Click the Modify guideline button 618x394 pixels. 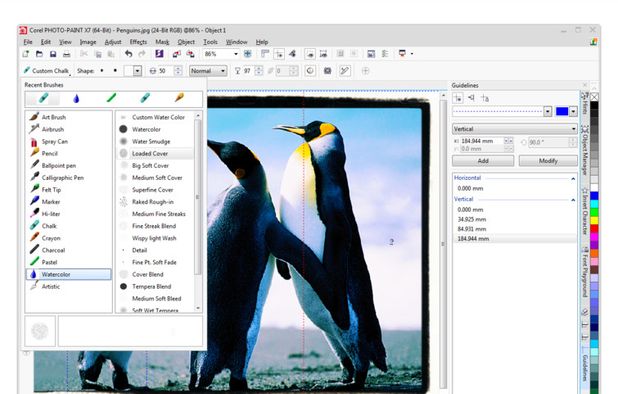coord(548,161)
